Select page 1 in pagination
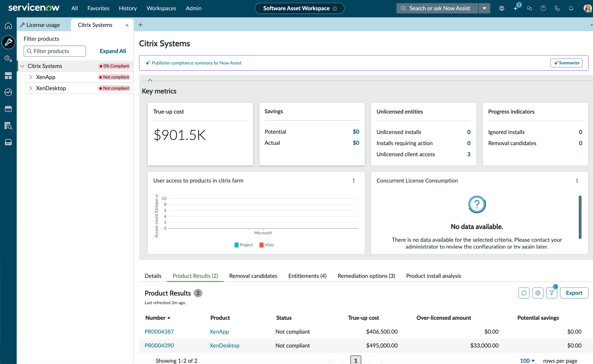Image resolution: width=593 pixels, height=364 pixels. pyautogui.click(x=356, y=360)
